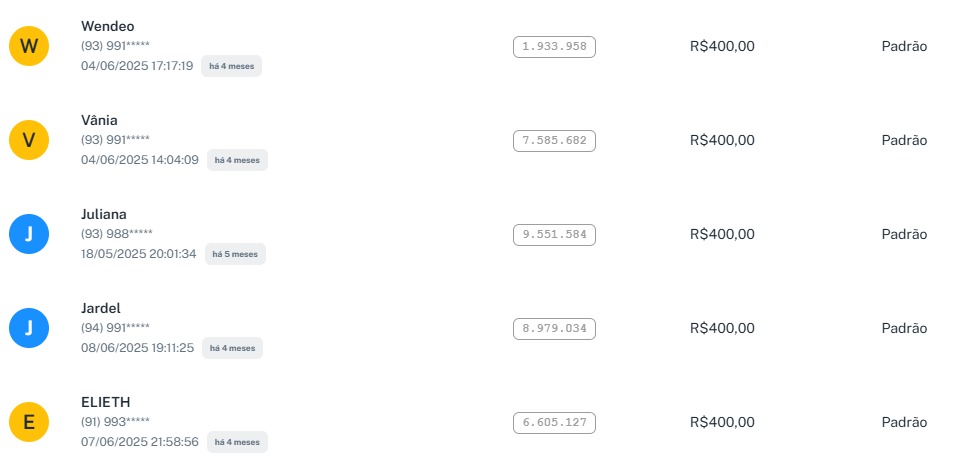The width and height of the screenshot is (967, 465).
Task: Open the ELIETH name entry
Action: click(x=105, y=402)
